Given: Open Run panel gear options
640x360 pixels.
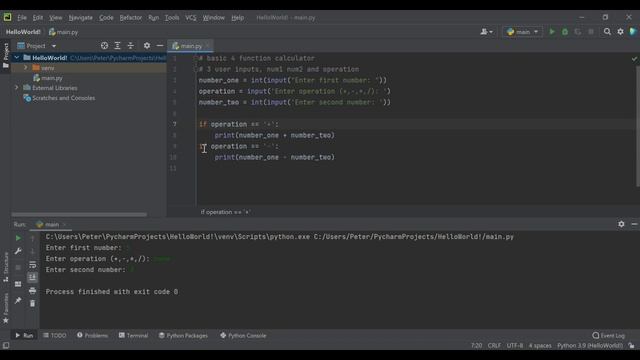Looking at the screenshot, I should click(x=621, y=224).
